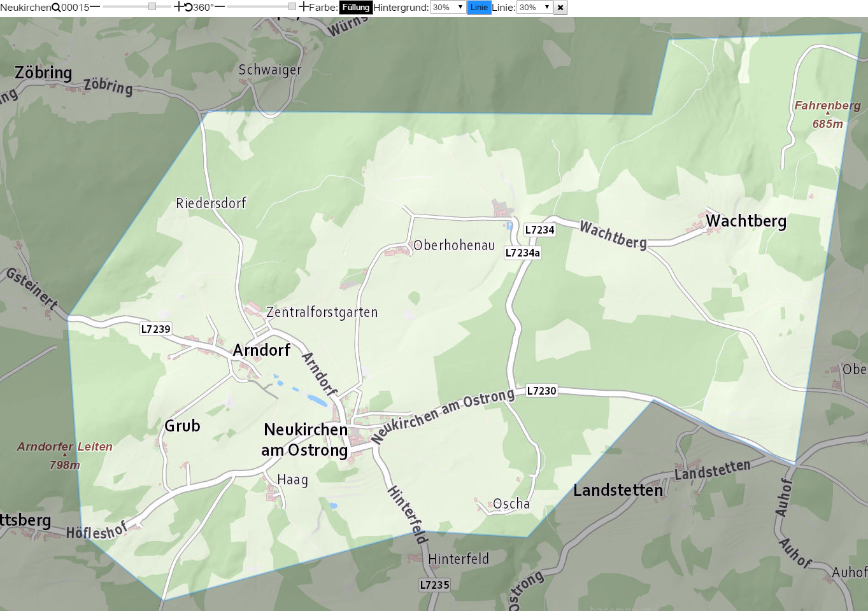Click the black Füllung color button

[x=355, y=8]
